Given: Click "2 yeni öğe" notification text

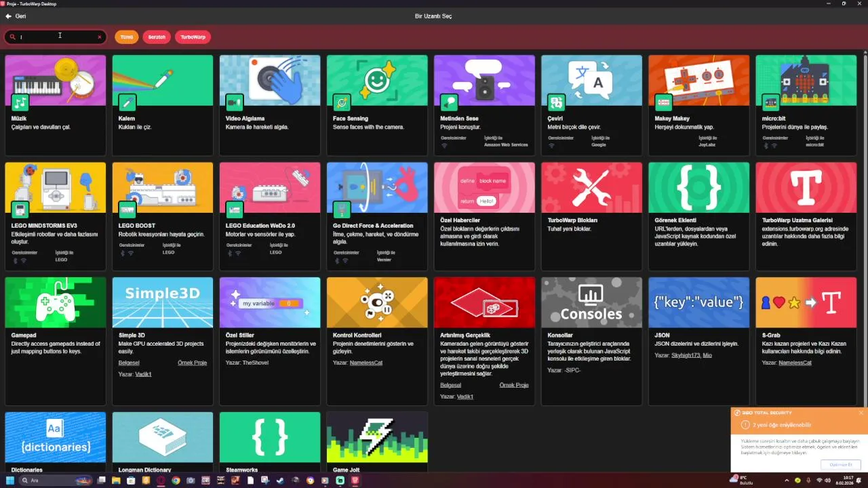Looking at the screenshot, I should coord(782,425).
